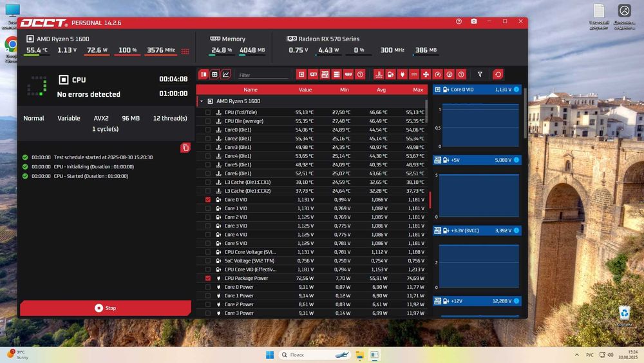Toggle the memory module sensor filter
The width and height of the screenshot is (644, 363).
(x=348, y=74)
